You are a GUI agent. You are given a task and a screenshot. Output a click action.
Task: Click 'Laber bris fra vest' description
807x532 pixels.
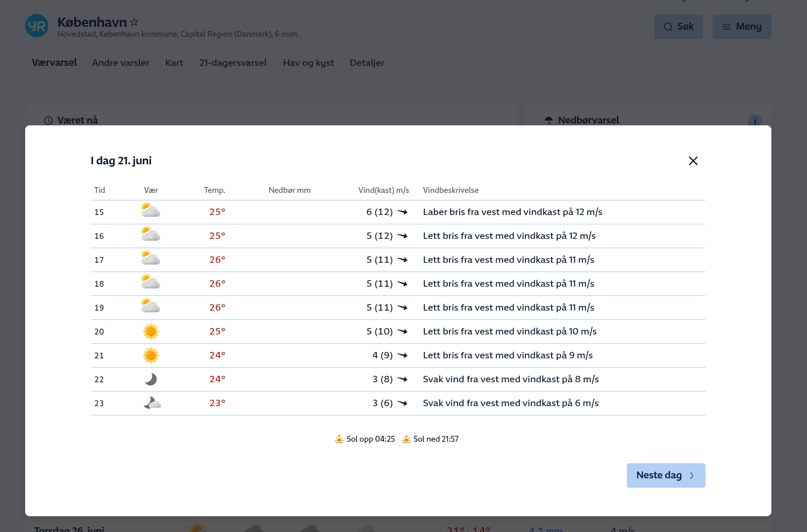coord(513,212)
